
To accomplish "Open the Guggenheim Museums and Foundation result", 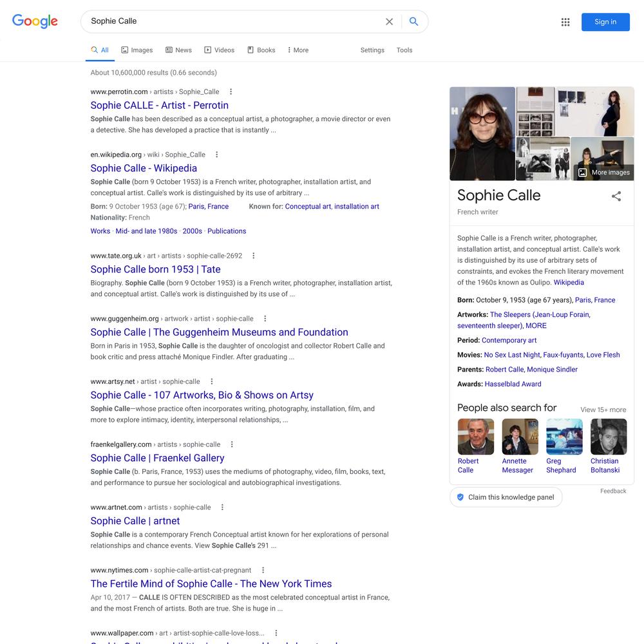I will [x=220, y=332].
